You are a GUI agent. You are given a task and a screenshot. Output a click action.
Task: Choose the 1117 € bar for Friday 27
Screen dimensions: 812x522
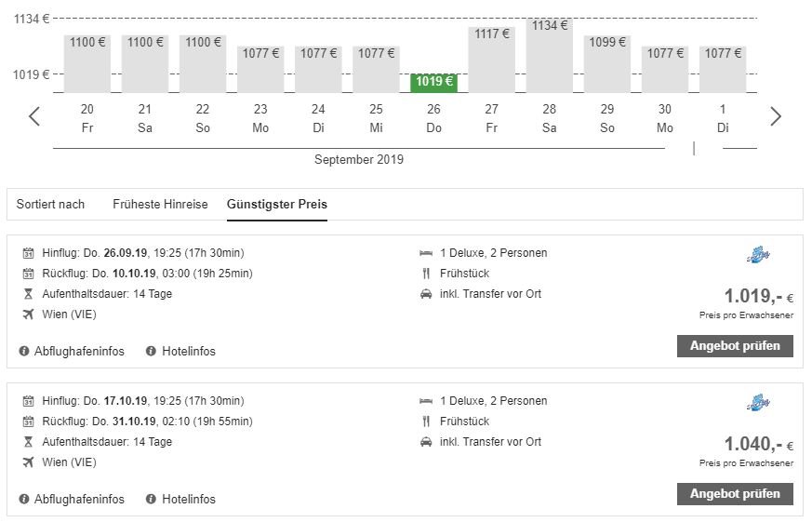[x=492, y=60]
